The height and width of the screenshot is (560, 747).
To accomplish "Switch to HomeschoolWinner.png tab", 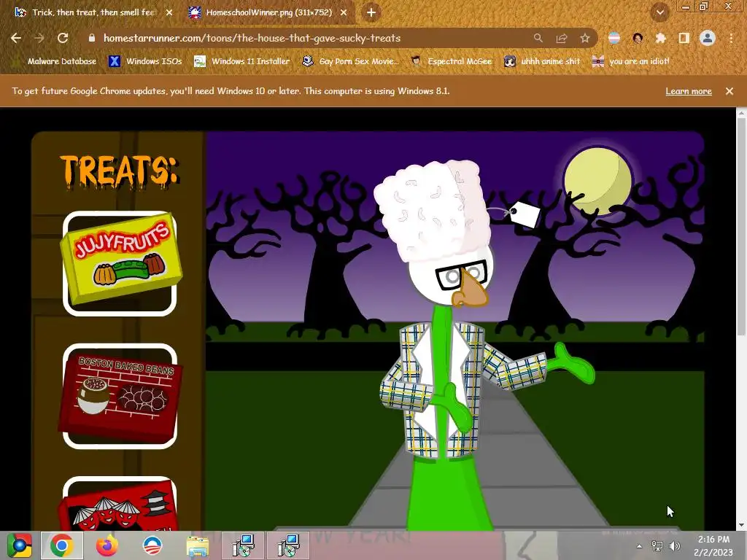I will pos(268,12).
